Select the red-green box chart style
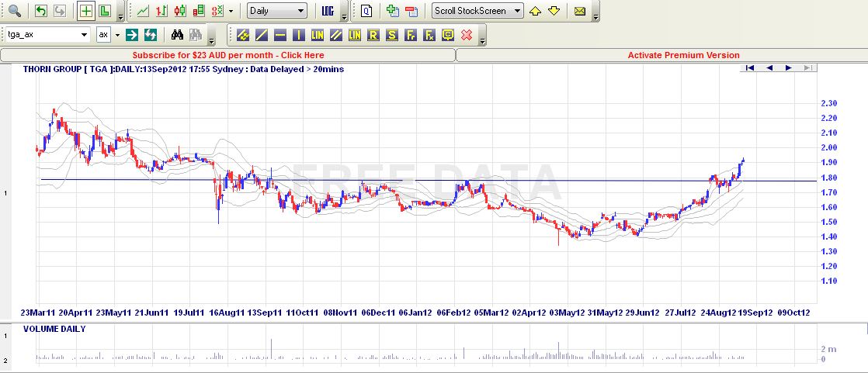Viewport: 868px width, 373px height. (x=199, y=10)
